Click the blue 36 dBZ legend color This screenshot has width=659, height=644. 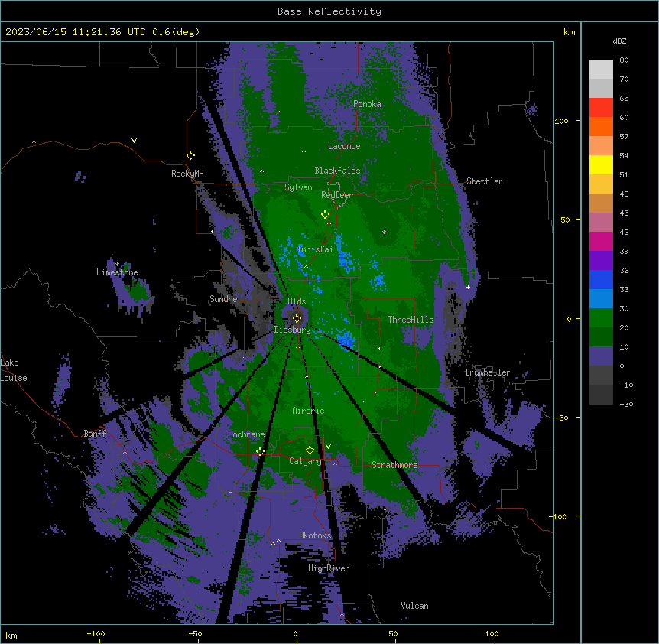(601, 280)
